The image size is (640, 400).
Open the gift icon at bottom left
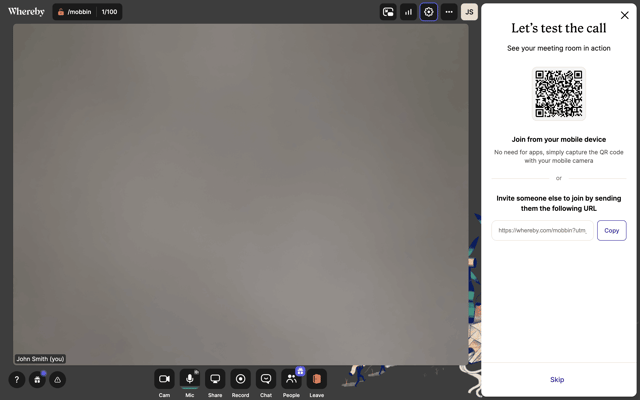pyautogui.click(x=37, y=380)
